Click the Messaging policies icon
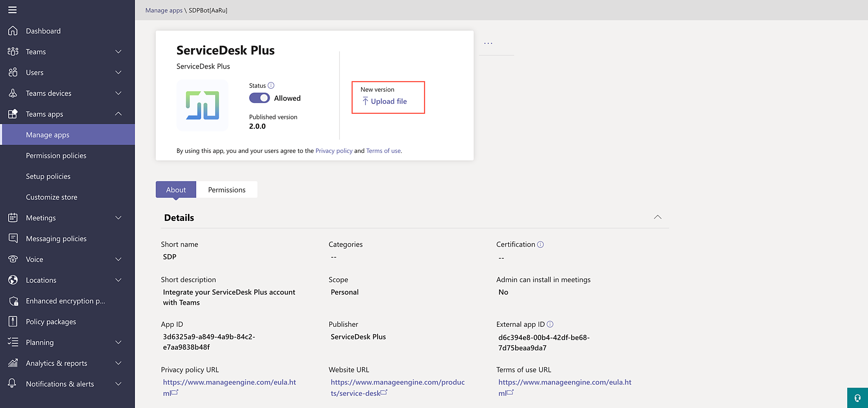This screenshot has width=868, height=408. [x=13, y=238]
